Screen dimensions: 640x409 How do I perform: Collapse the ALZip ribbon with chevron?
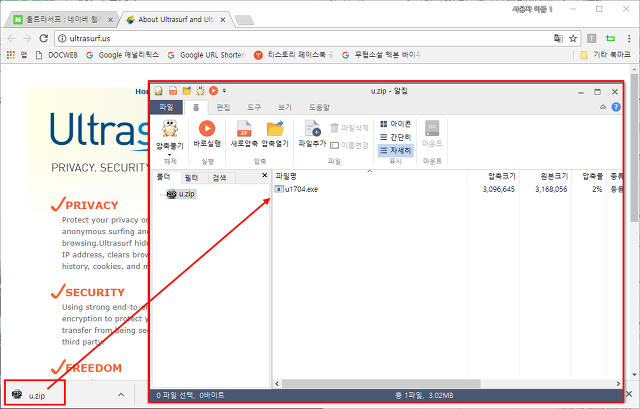tap(603, 107)
